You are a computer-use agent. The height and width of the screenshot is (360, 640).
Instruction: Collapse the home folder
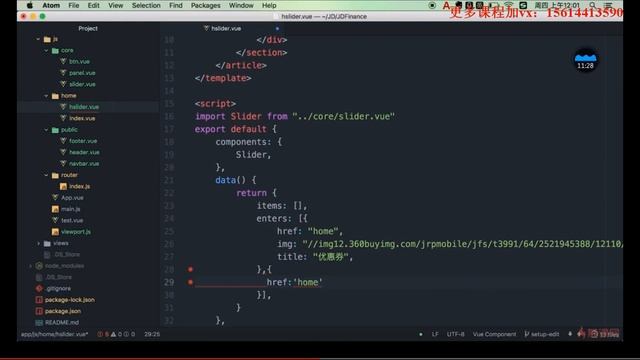(x=46, y=96)
